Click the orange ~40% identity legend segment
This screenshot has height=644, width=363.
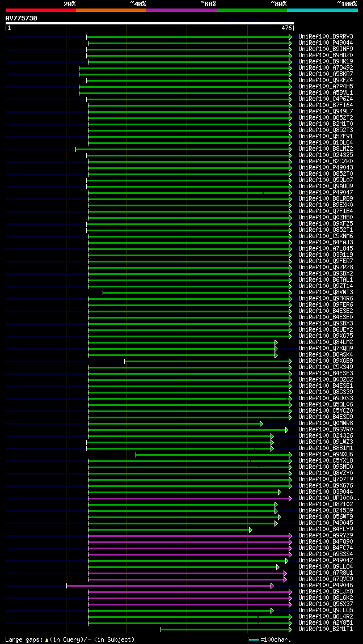click(x=111, y=10)
